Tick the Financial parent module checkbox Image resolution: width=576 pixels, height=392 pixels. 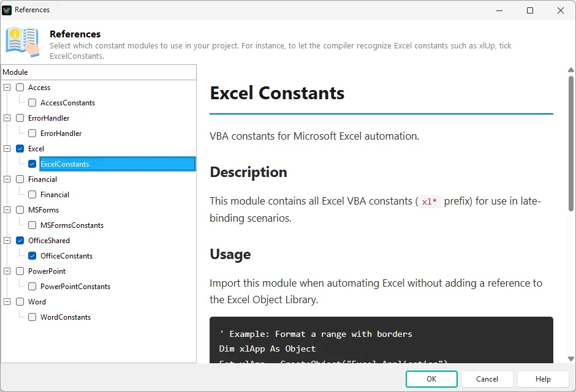tap(20, 179)
